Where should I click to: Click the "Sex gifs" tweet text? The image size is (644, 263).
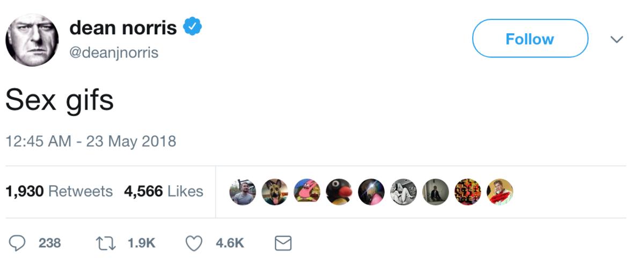point(60,100)
